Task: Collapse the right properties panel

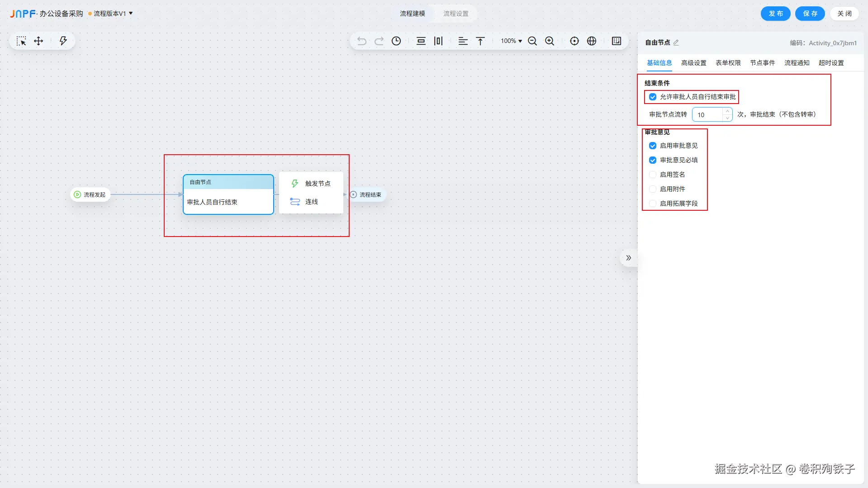Action: 629,258
